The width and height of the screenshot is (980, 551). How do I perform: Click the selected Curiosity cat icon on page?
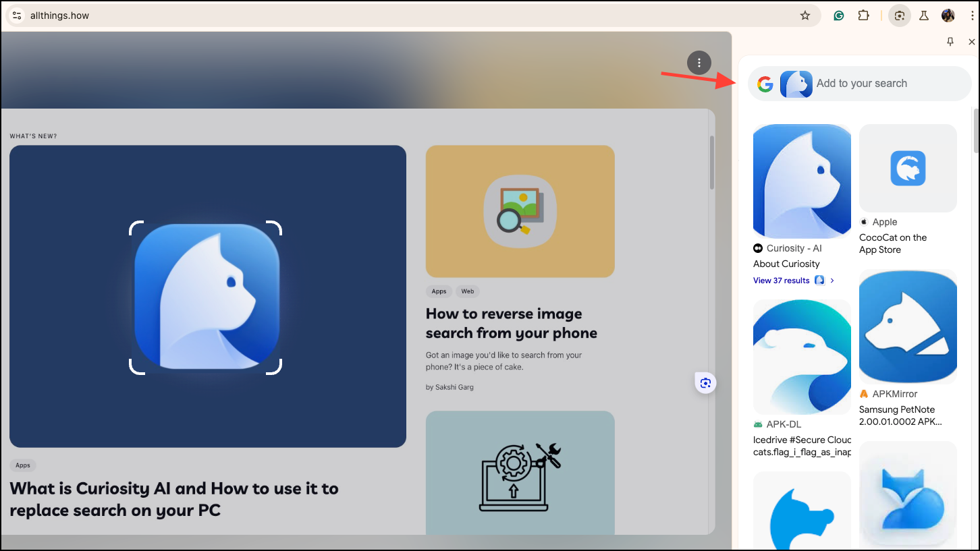click(205, 297)
